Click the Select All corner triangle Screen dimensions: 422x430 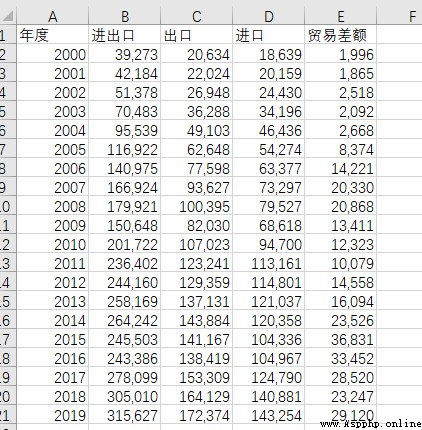click(x=7, y=16)
